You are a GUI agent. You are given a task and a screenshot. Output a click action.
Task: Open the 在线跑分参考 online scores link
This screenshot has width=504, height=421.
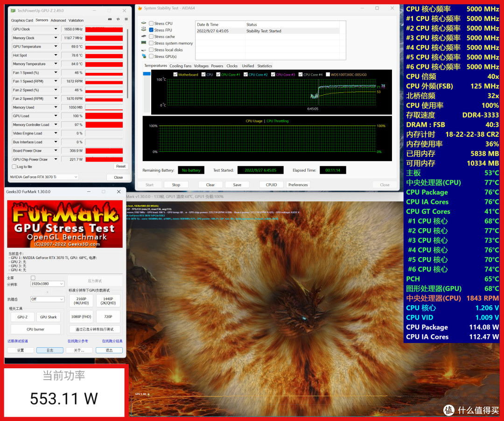(x=77, y=341)
